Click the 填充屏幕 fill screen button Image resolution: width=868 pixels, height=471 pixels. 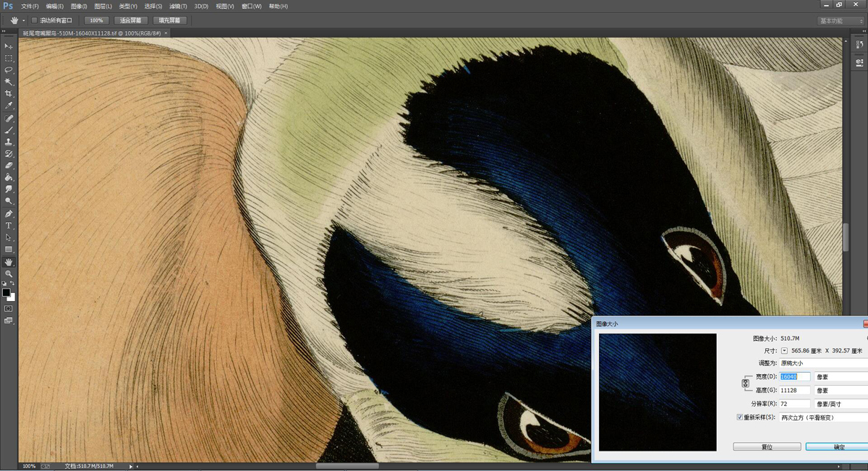click(x=170, y=21)
